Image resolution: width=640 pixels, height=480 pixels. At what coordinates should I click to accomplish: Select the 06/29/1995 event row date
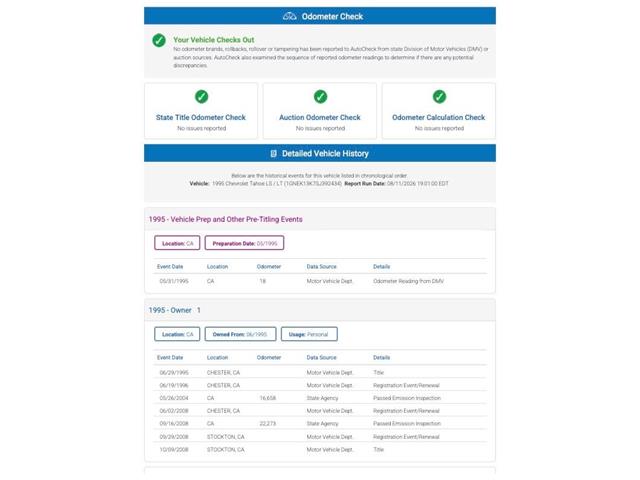174,373
